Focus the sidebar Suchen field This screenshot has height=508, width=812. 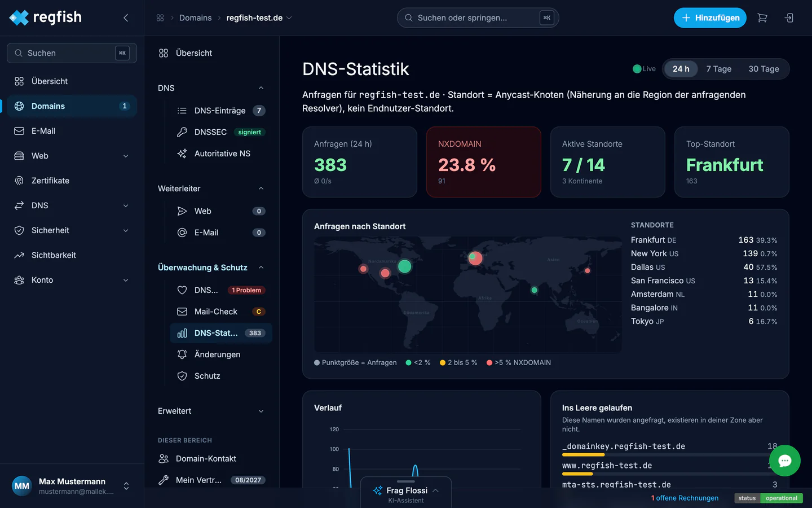click(x=72, y=53)
